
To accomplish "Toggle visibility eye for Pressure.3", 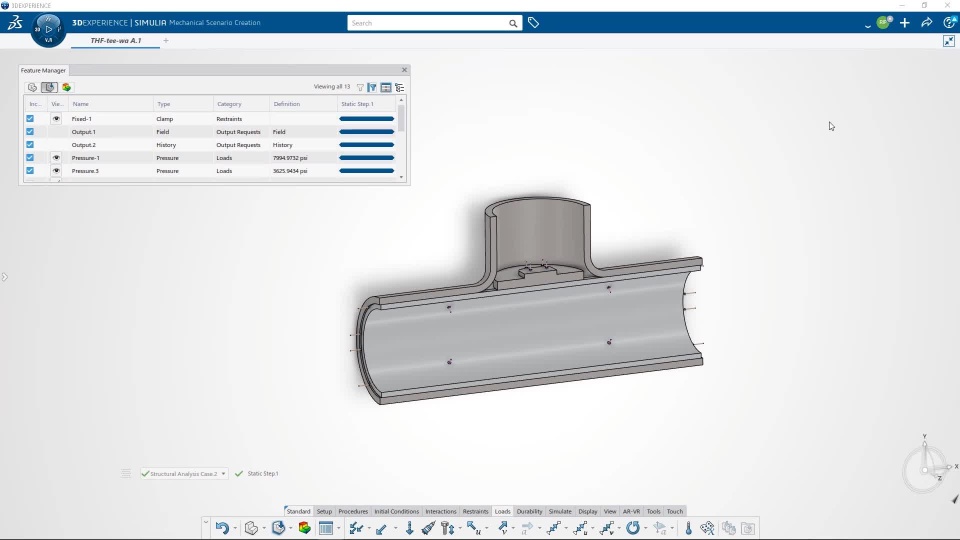I will (56, 171).
